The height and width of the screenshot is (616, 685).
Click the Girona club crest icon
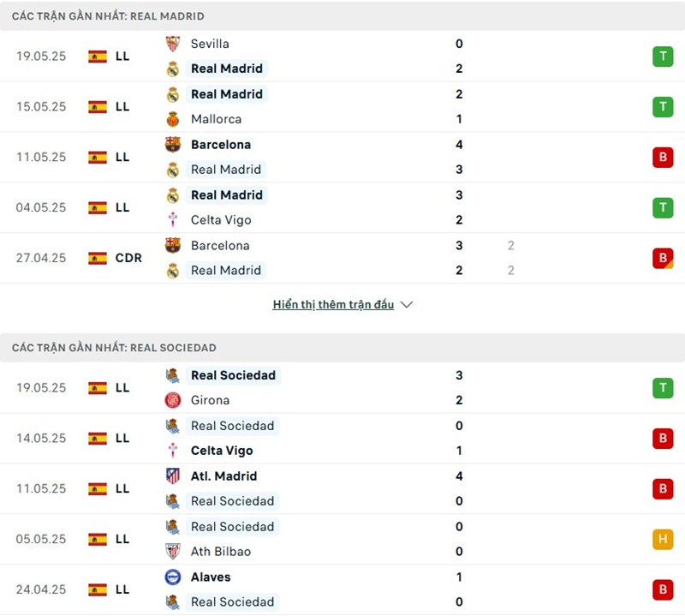173,400
